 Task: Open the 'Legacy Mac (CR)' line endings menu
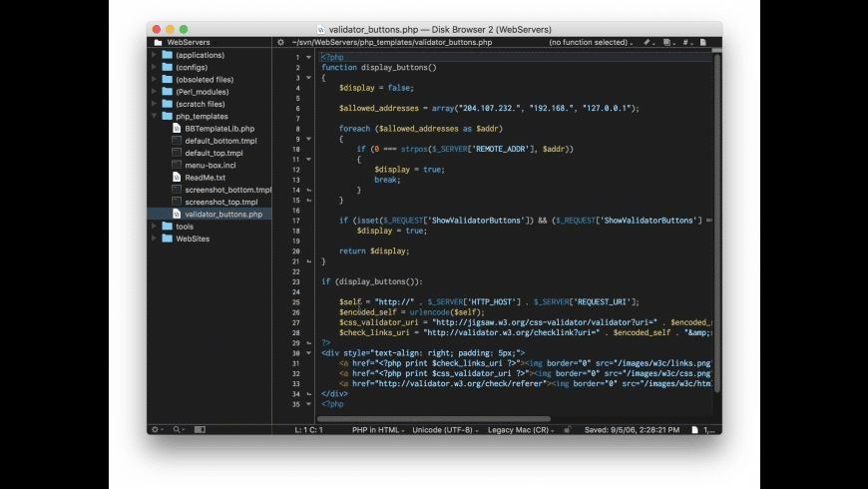click(519, 429)
